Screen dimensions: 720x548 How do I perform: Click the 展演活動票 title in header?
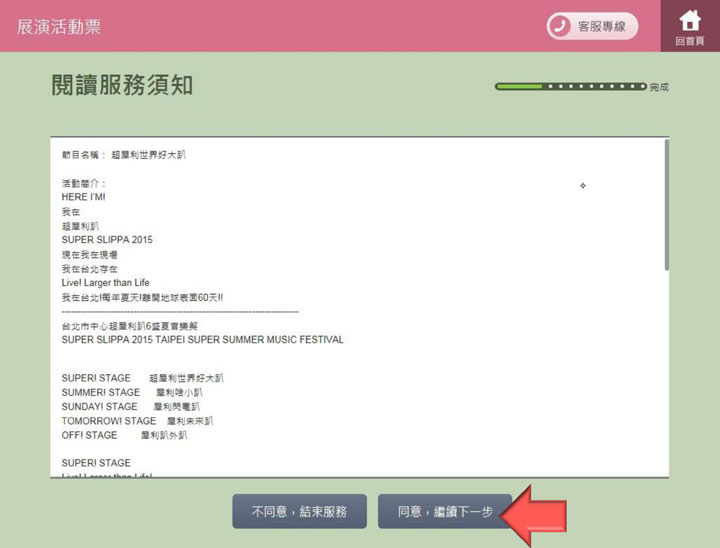[x=59, y=26]
